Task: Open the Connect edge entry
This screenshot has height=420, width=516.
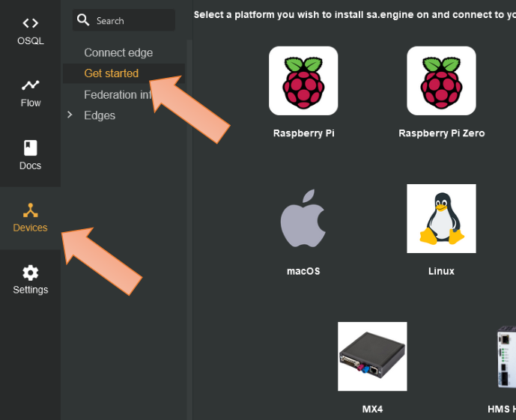Action: point(118,52)
